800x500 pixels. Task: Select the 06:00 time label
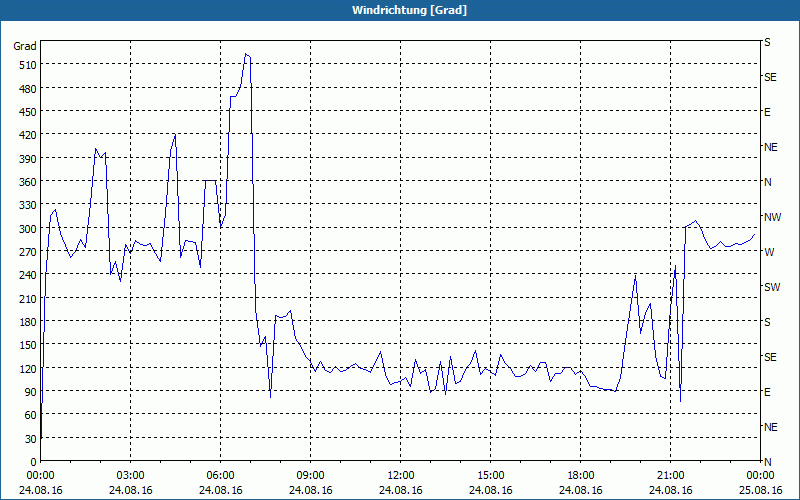[220, 476]
